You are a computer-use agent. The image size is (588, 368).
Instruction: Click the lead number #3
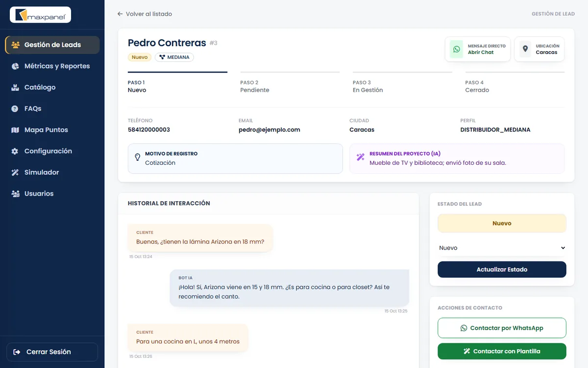point(214,43)
